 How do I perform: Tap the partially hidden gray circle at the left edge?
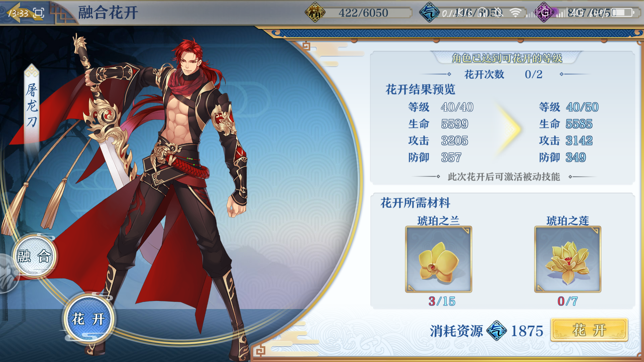8,273
